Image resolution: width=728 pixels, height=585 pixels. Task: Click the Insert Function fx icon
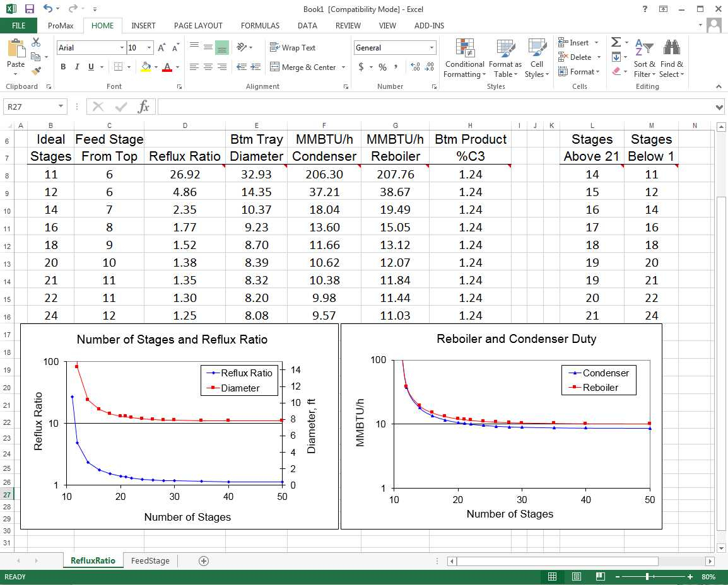(144, 107)
